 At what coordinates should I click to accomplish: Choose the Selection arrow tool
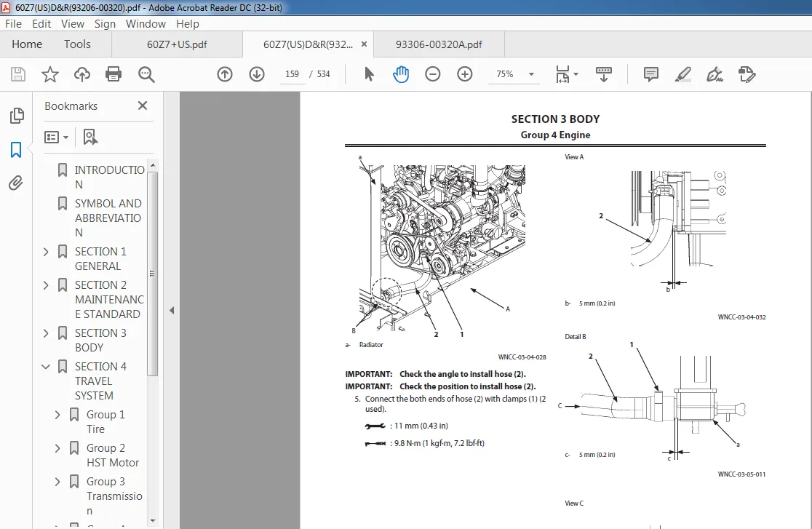pos(369,74)
